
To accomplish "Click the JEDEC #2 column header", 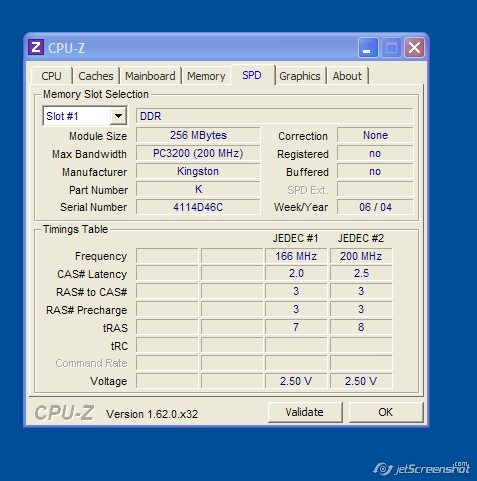I will (361, 238).
